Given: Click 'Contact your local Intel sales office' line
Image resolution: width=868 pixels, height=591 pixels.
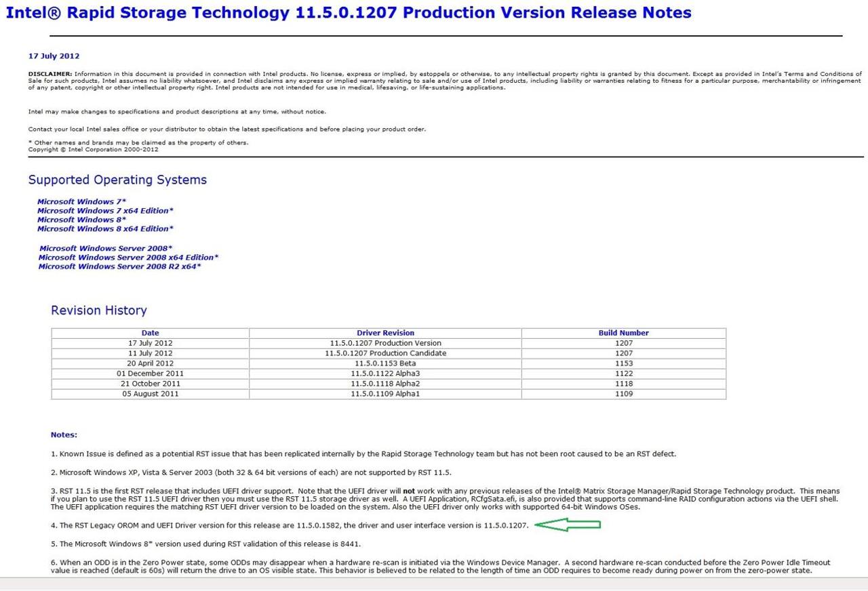Looking at the screenshot, I should [x=227, y=129].
